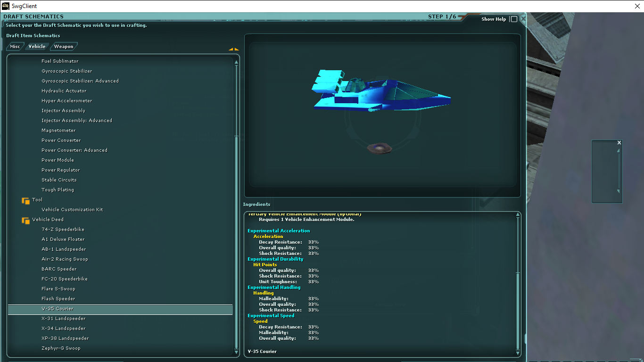Viewport: 644px width, 362px height.
Task: Click the V-35 Courier 3D preview model
Action: [x=381, y=90]
